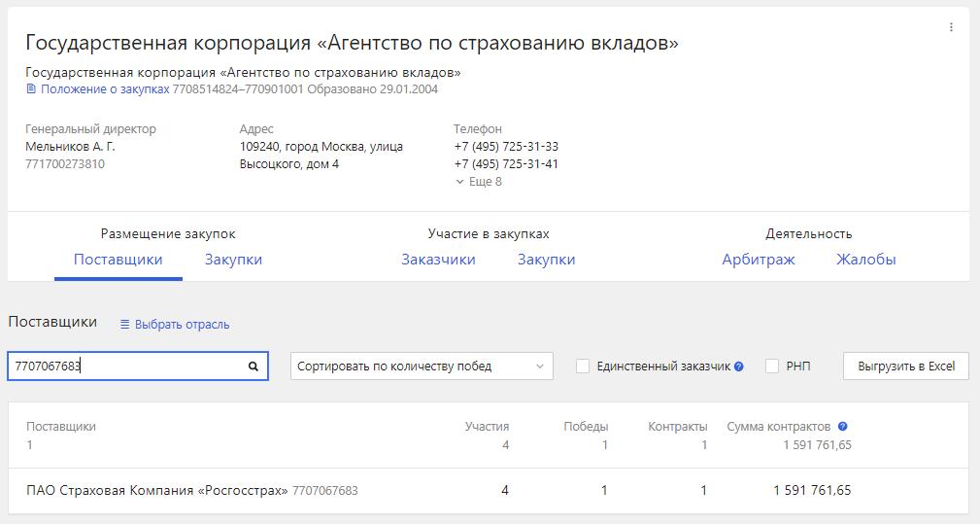Click the Выгрузить в Excel button
Viewport: 980px width, 524px height.
point(906,367)
